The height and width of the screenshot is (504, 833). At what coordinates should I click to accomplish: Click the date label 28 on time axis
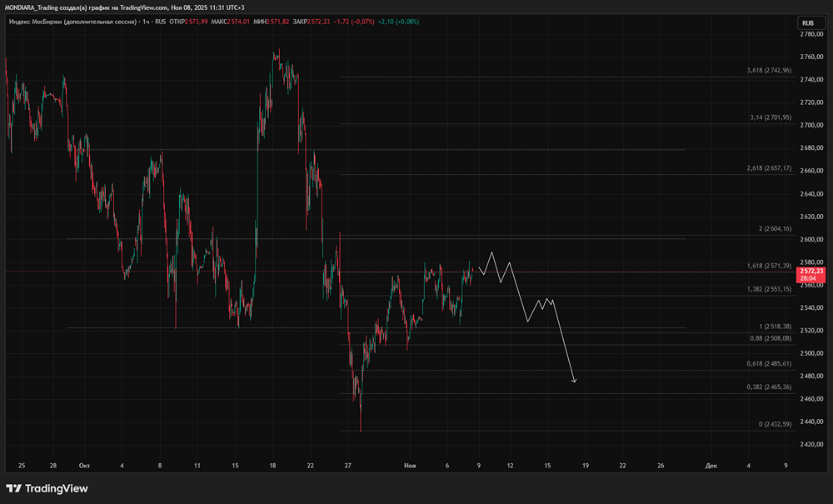[x=53, y=466]
